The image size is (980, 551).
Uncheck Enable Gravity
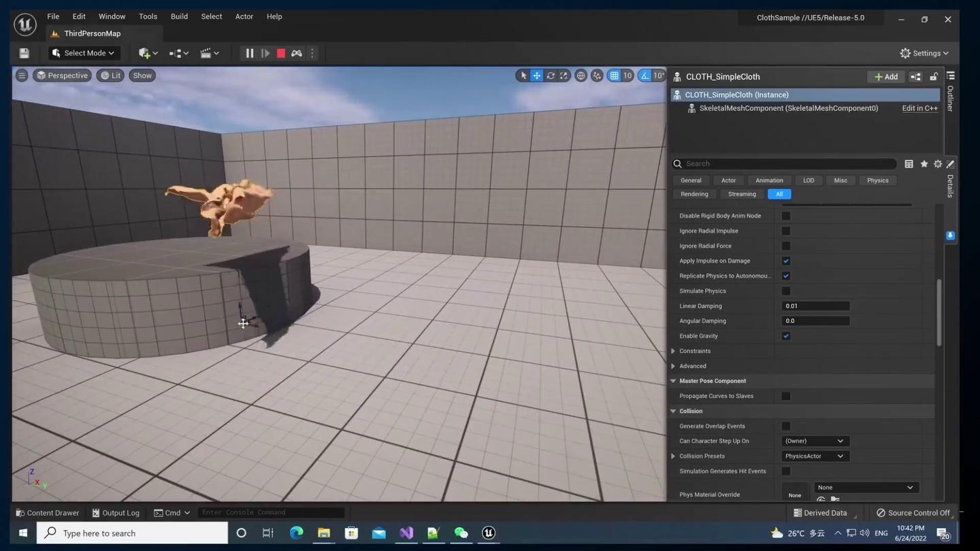786,336
